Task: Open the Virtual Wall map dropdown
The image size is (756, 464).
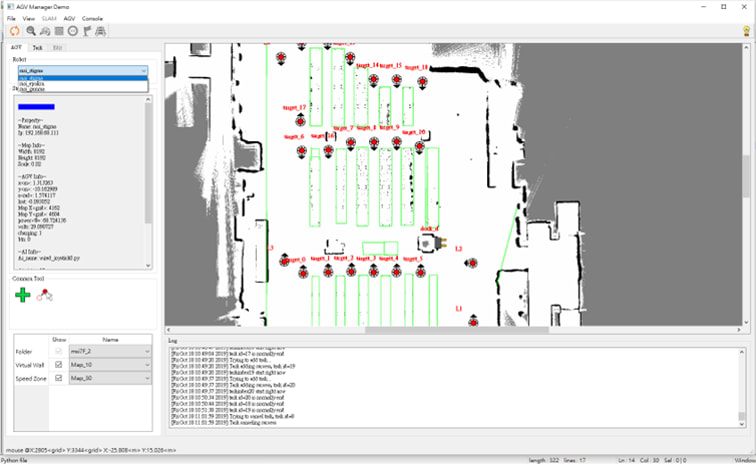Action: tap(110, 365)
